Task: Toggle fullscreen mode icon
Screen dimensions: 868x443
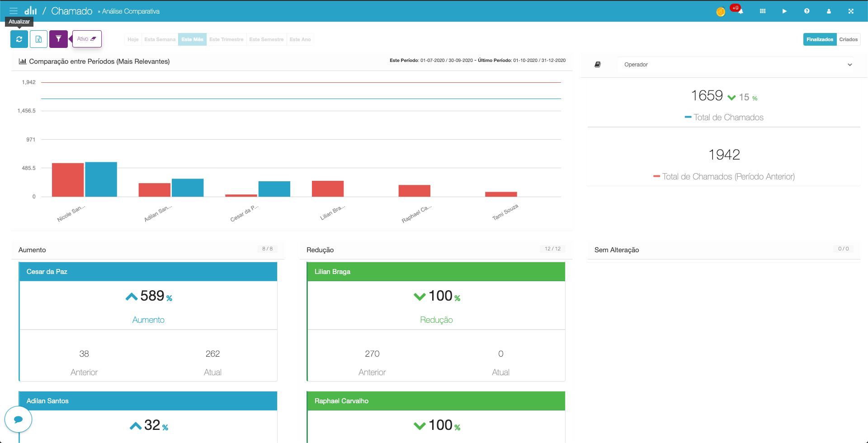Action: 851,11
